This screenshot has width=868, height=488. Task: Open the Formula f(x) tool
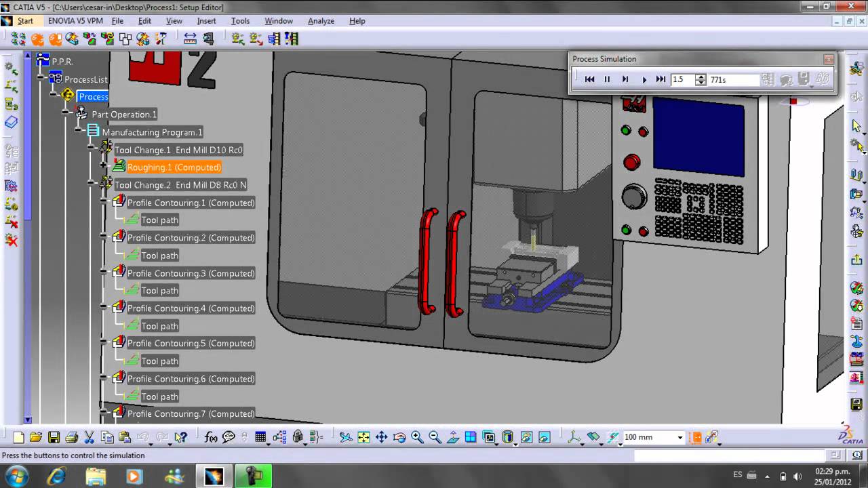click(211, 438)
